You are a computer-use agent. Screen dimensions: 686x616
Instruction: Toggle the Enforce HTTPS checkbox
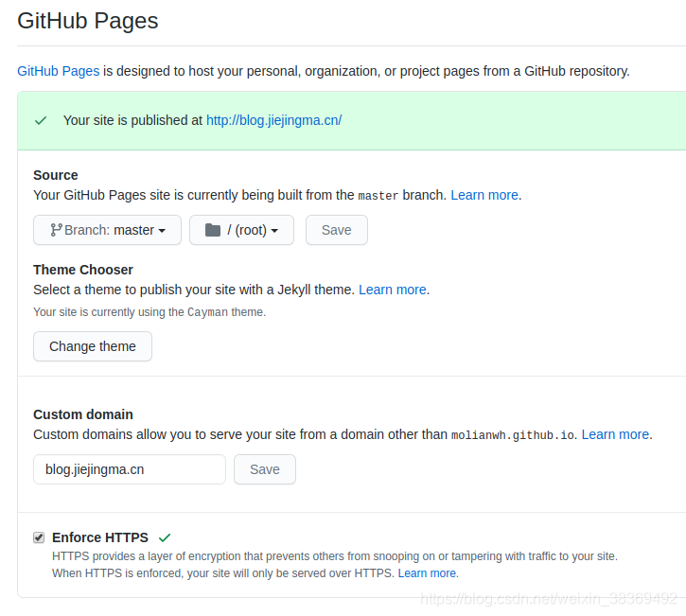[39, 537]
